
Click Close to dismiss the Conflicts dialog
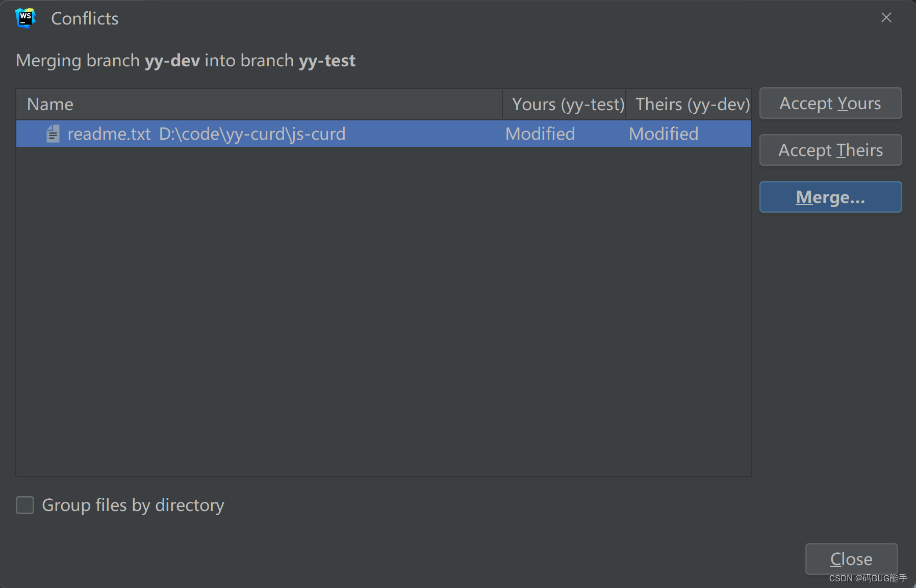coord(851,558)
